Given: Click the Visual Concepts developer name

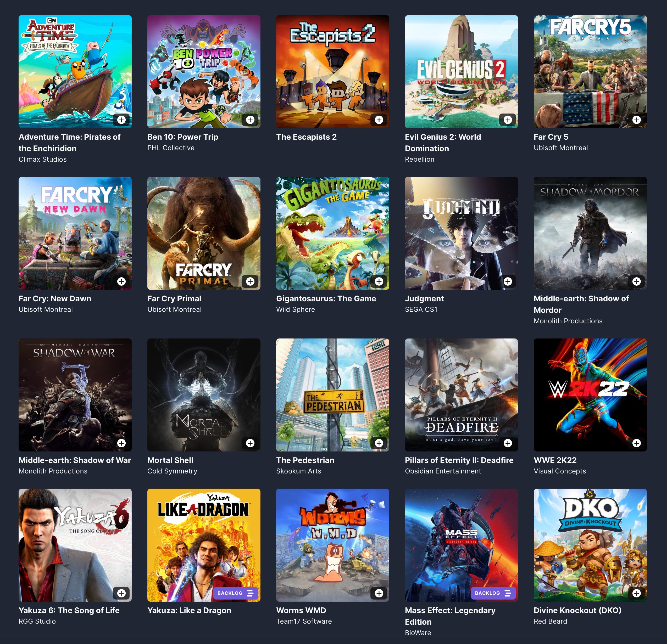Looking at the screenshot, I should coord(560,471).
